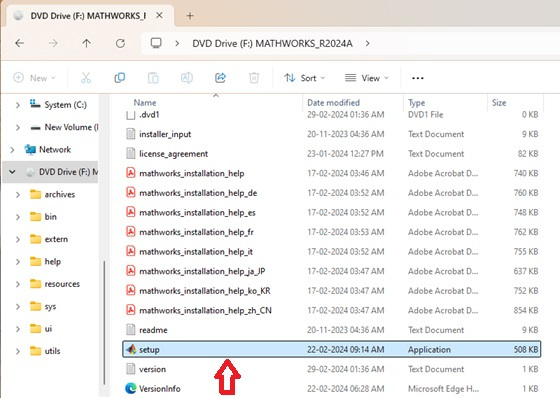This screenshot has height=398, width=560.
Task: Select System (C:) in navigation pane
Action: coord(58,105)
